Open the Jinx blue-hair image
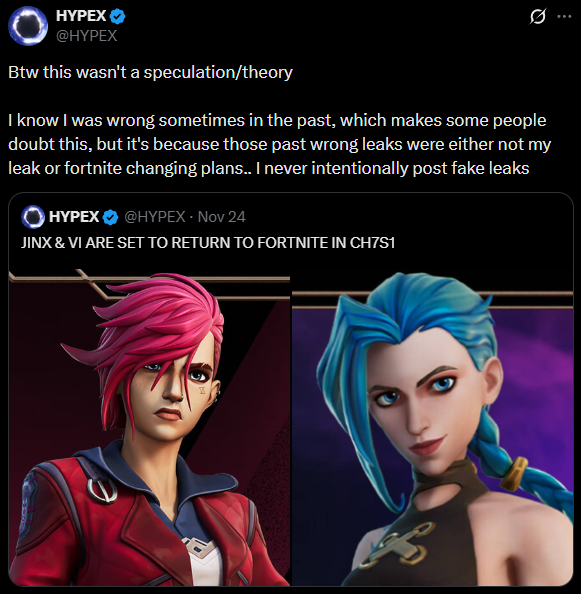 click(x=432, y=429)
